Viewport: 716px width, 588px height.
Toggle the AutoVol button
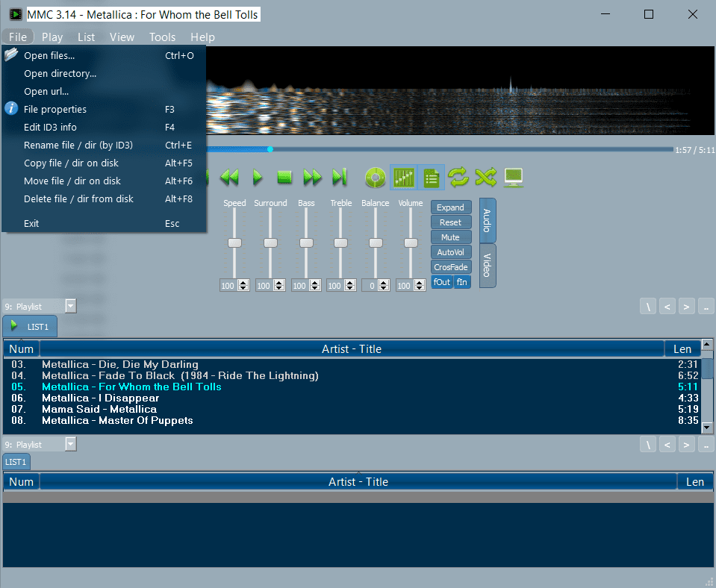click(x=451, y=252)
